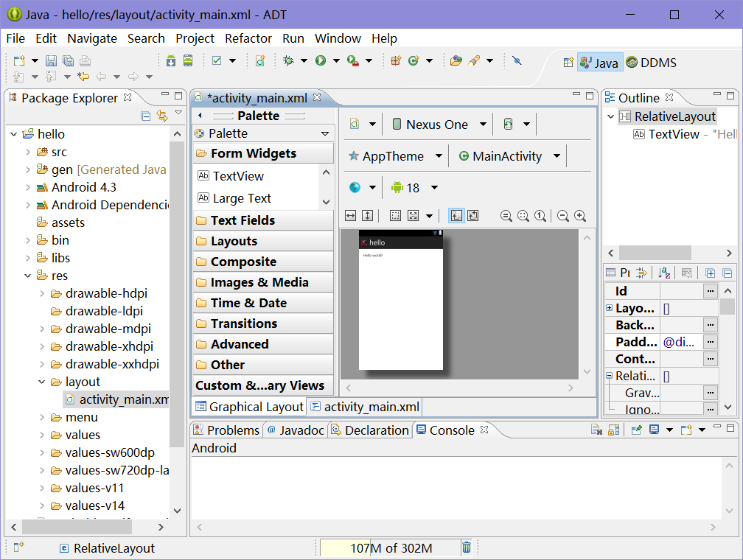Expand the src folder in Package Explorer
743x560 pixels.
coord(28,152)
